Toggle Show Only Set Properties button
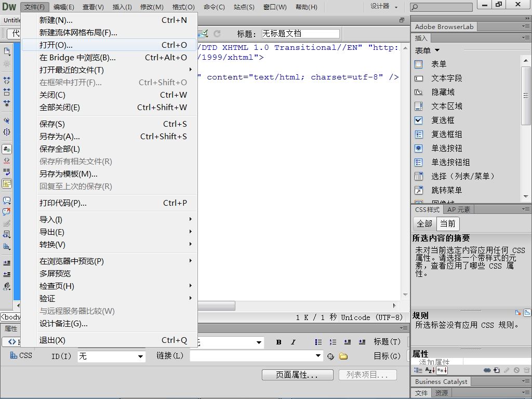Screen dimensions: 532x399 pyautogui.click(x=442, y=370)
